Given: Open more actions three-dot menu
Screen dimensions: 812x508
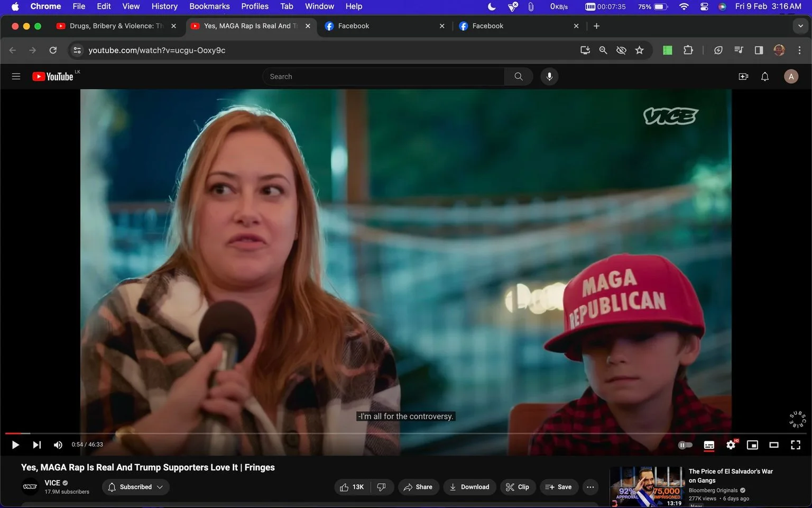Looking at the screenshot, I should click(x=590, y=487).
